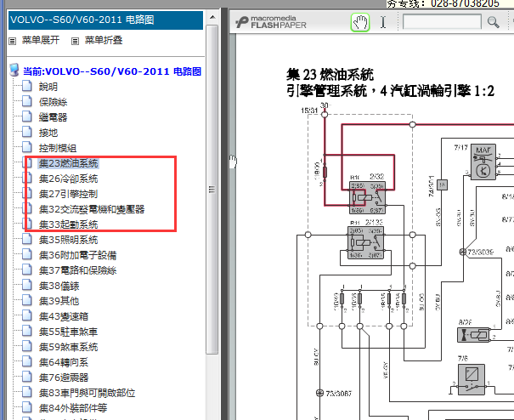This screenshot has height=420, width=514.
Task: Click the page icon beside 集37電路和保險絲
Action: click(x=27, y=270)
